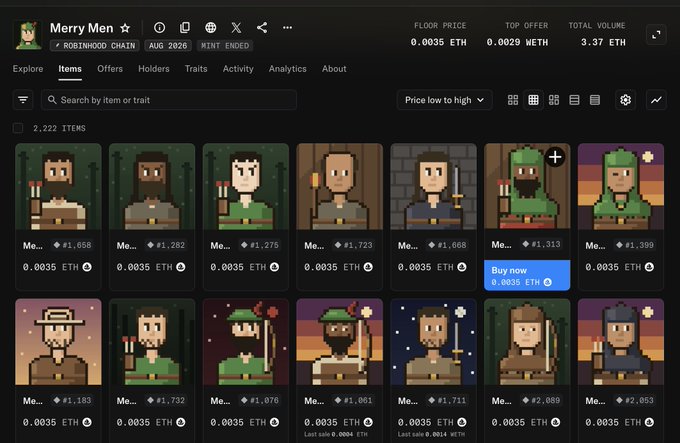This screenshot has height=443, width=680.
Task: Click the 0.0029 WETH top offer value
Action: [x=517, y=42]
